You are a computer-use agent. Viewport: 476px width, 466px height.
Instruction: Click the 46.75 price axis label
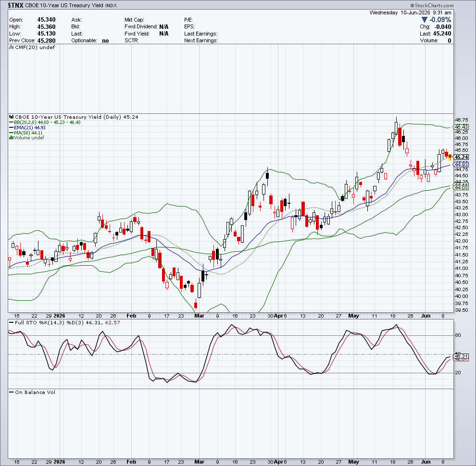tap(461, 120)
